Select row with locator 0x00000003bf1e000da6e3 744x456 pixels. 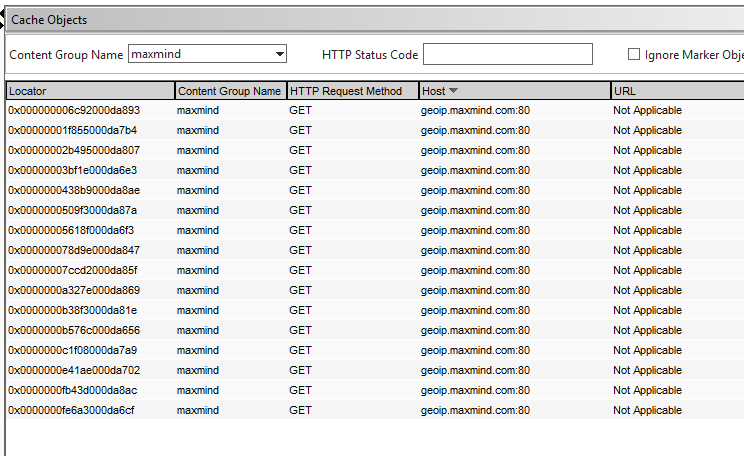click(73, 170)
